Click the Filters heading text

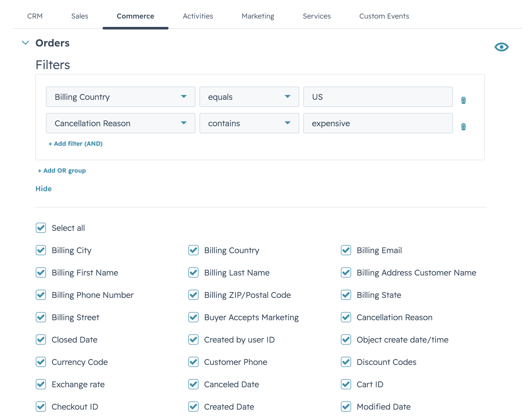(53, 65)
